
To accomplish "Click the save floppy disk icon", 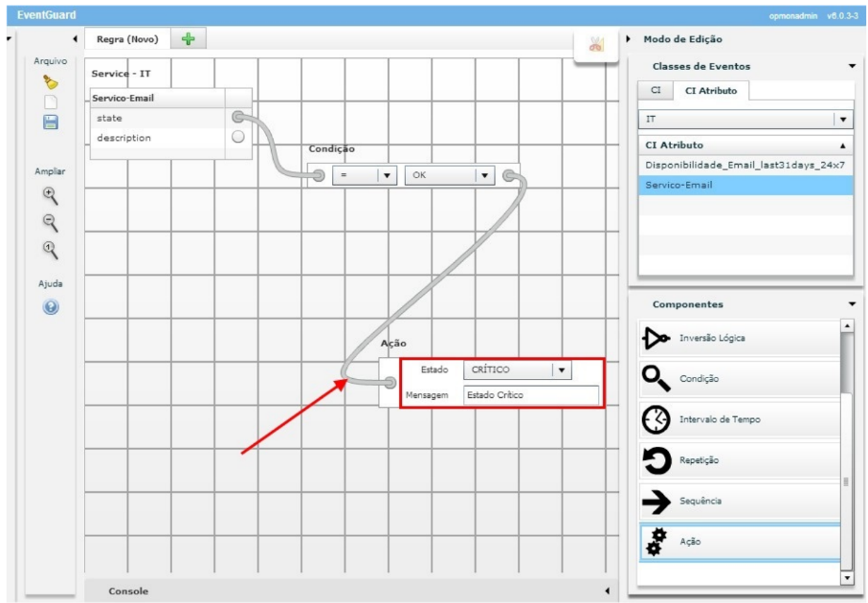I will pos(51,122).
